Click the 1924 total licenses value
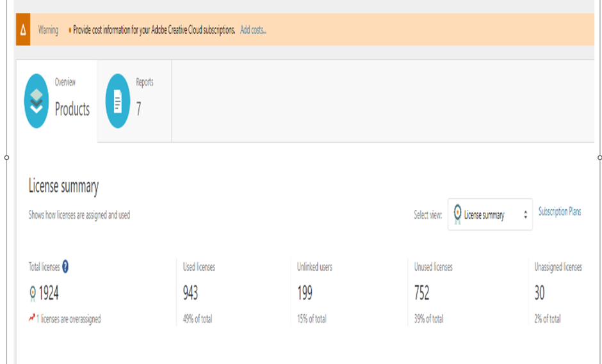The image size is (602, 364). (x=49, y=293)
